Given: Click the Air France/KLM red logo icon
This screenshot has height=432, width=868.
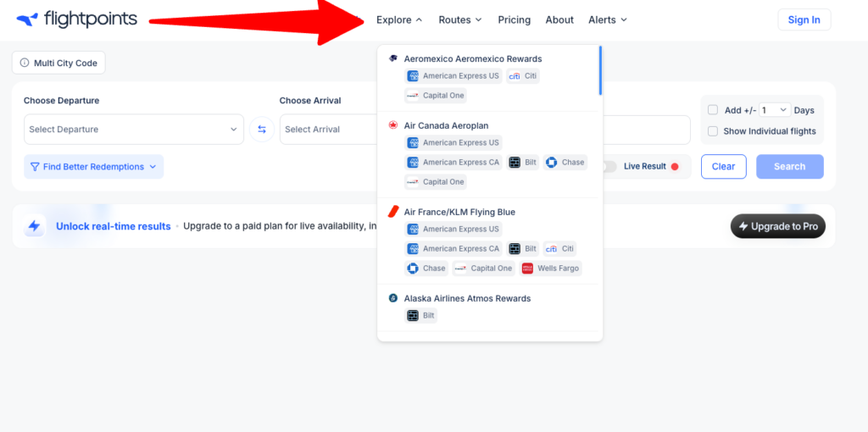Looking at the screenshot, I should (393, 212).
